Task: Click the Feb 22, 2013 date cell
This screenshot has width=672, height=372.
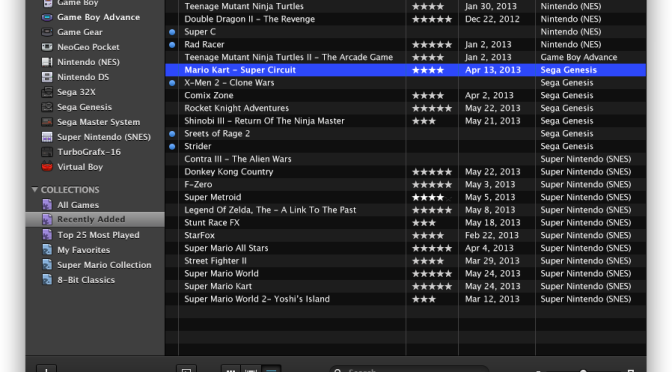Action: pos(492,235)
